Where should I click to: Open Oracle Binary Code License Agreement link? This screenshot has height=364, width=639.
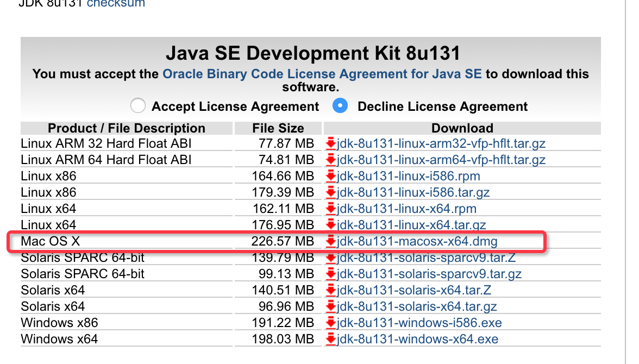[x=322, y=74]
